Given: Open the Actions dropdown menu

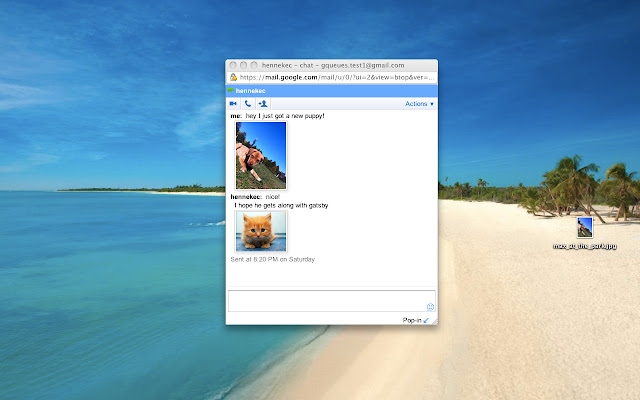Looking at the screenshot, I should pyautogui.click(x=419, y=103).
